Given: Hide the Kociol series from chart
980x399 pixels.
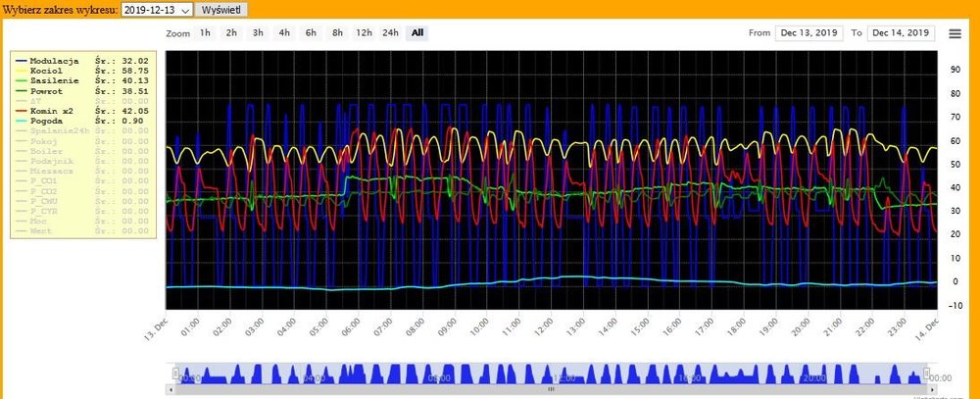Looking at the screenshot, I should (48, 72).
